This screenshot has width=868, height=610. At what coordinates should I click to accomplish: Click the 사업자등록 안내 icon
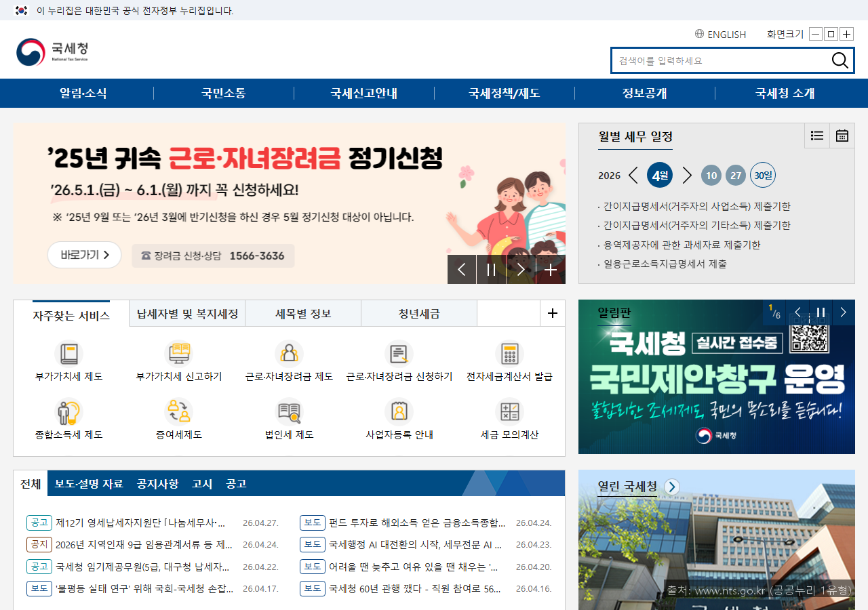point(399,412)
